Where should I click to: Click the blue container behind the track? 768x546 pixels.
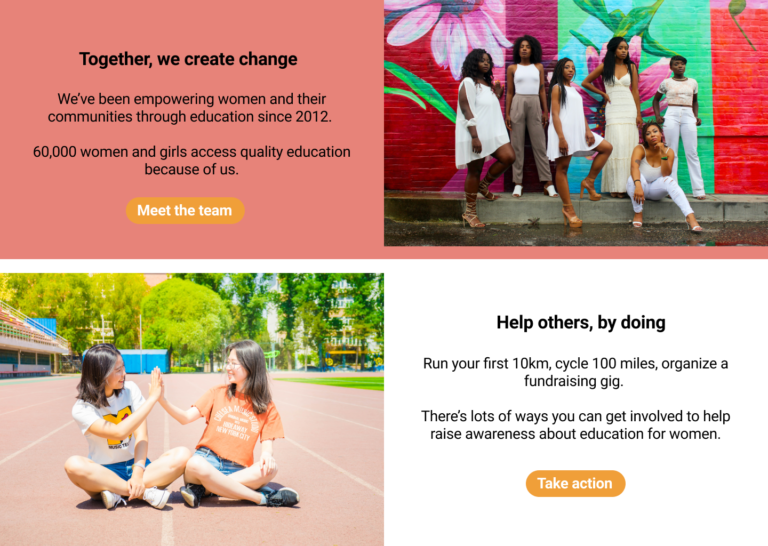(142, 361)
